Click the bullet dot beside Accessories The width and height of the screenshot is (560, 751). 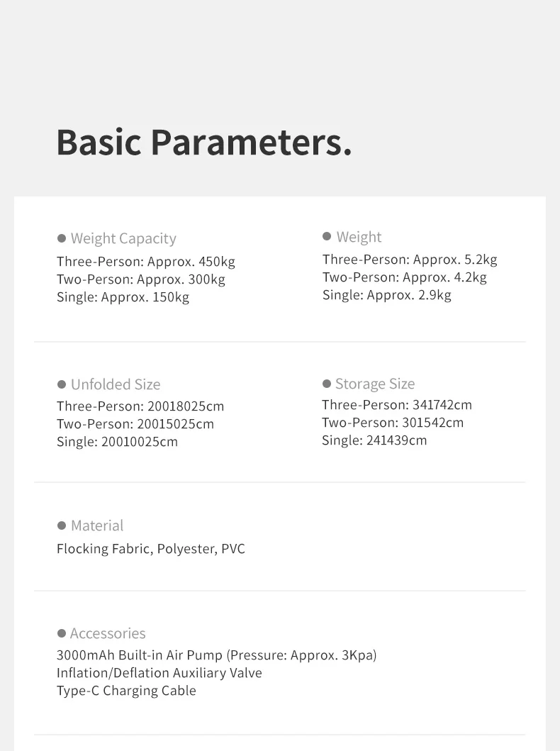pos(62,633)
